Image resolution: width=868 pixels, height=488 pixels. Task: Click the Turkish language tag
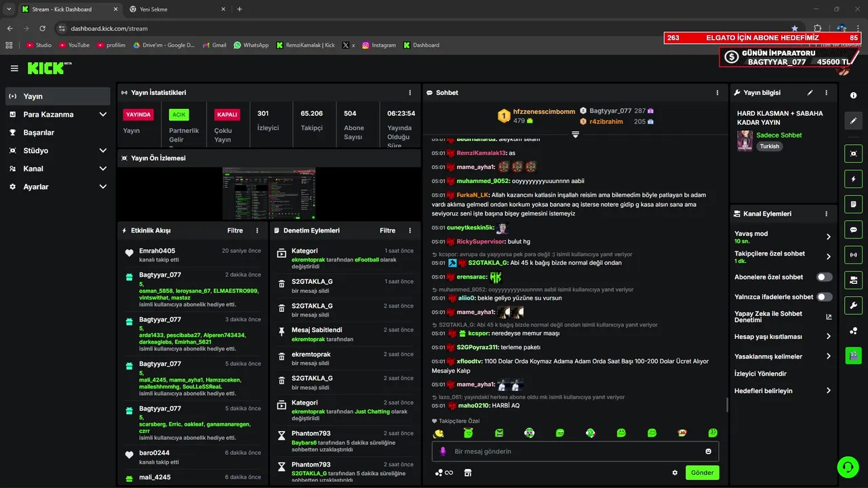(x=770, y=146)
